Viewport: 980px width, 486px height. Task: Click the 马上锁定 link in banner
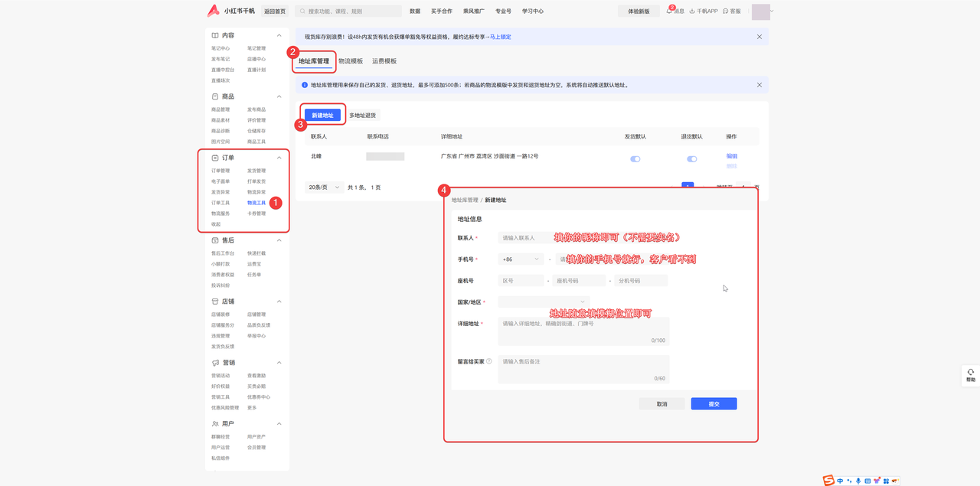coord(500,37)
